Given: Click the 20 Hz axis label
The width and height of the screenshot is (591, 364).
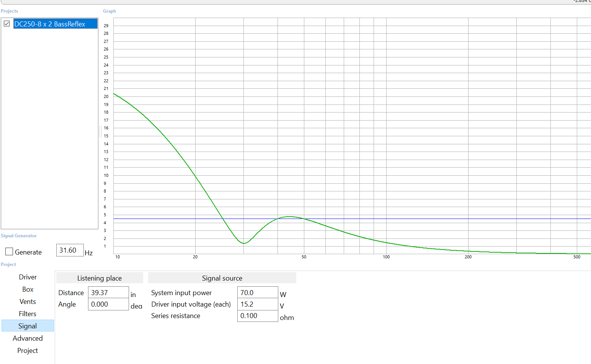Looking at the screenshot, I should tap(195, 257).
